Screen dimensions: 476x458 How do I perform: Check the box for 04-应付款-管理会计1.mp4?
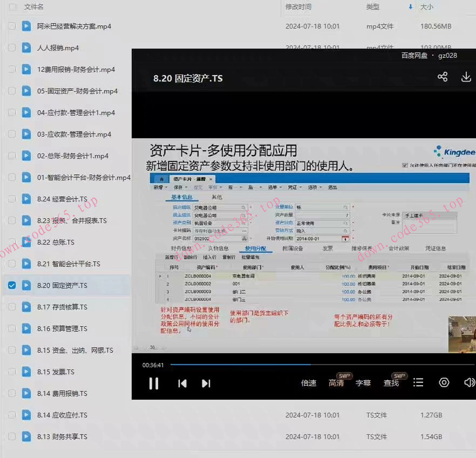pos(12,112)
